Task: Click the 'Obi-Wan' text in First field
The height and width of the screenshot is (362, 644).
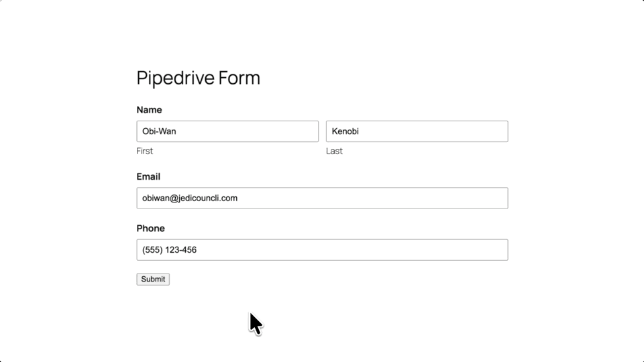Action: 159,131
